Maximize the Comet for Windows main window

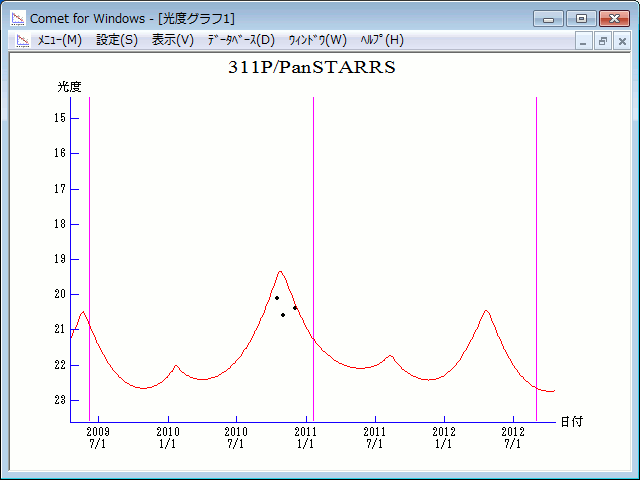(580, 18)
